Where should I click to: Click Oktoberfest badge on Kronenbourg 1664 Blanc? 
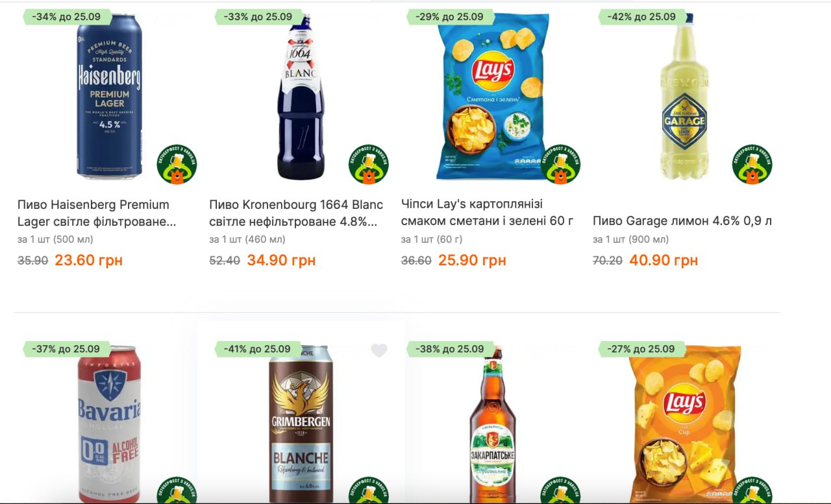(x=369, y=164)
